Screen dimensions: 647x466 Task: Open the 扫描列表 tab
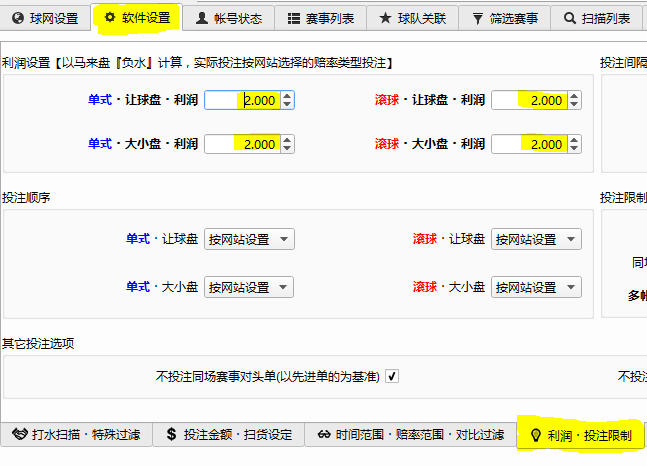pyautogui.click(x=597, y=19)
